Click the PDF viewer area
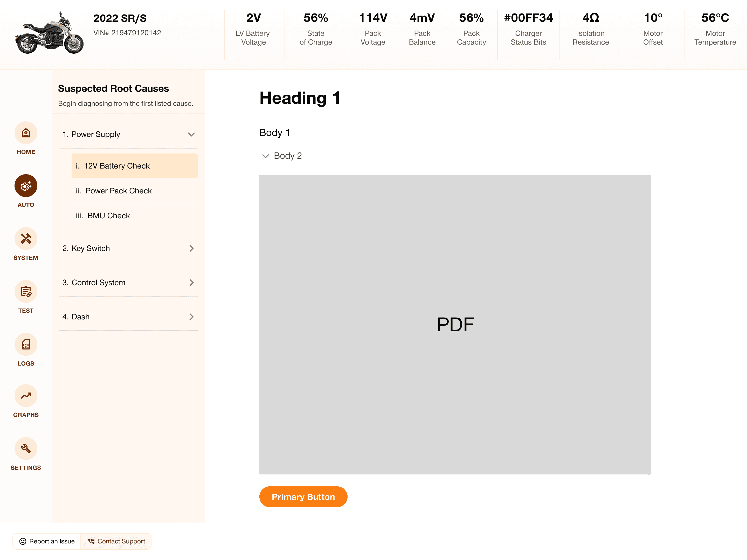This screenshot has height=560, width=747. coord(455,324)
